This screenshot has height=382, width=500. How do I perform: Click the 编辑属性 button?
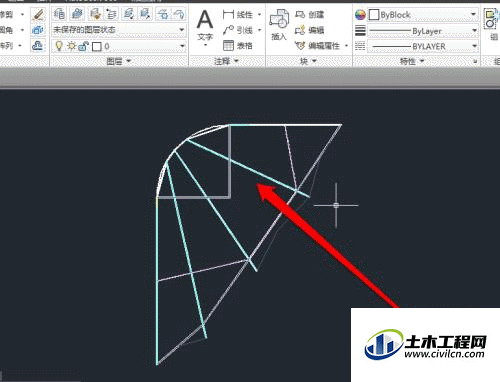tap(317, 46)
